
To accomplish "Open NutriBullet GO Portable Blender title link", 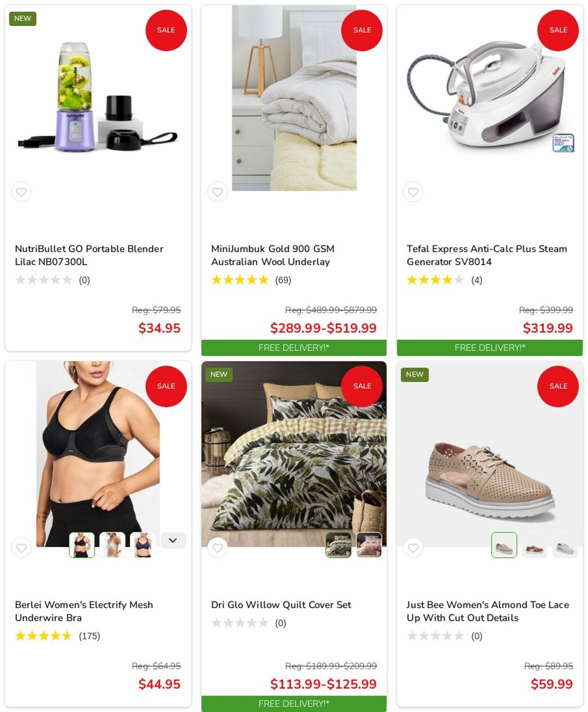I will (89, 255).
